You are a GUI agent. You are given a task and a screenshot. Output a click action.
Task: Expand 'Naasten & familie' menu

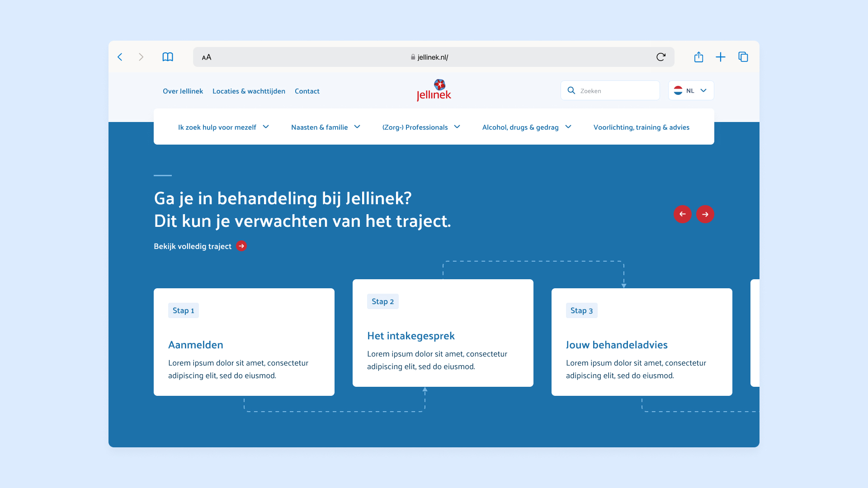pyautogui.click(x=325, y=127)
